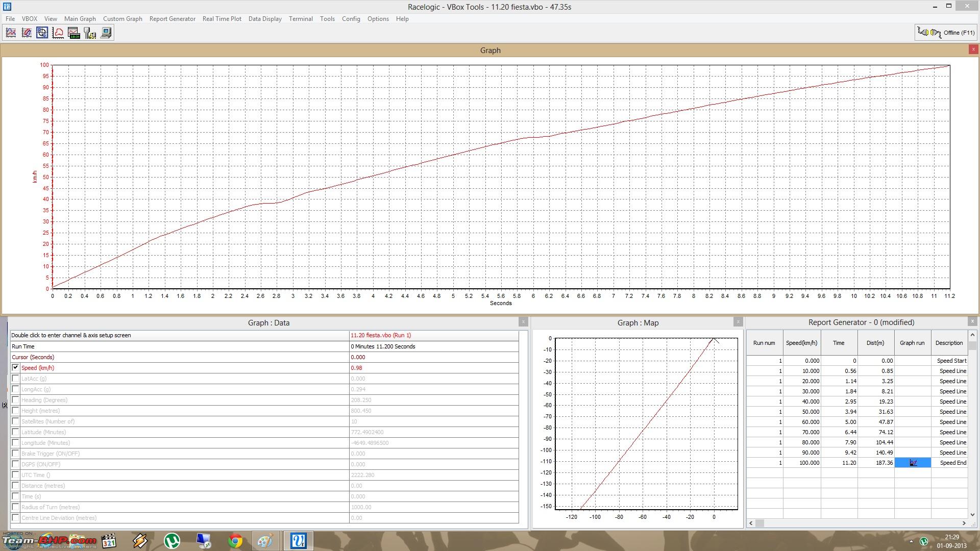Select the 11.20 time cell in report
The height and width of the screenshot is (551, 980).
pos(839,463)
